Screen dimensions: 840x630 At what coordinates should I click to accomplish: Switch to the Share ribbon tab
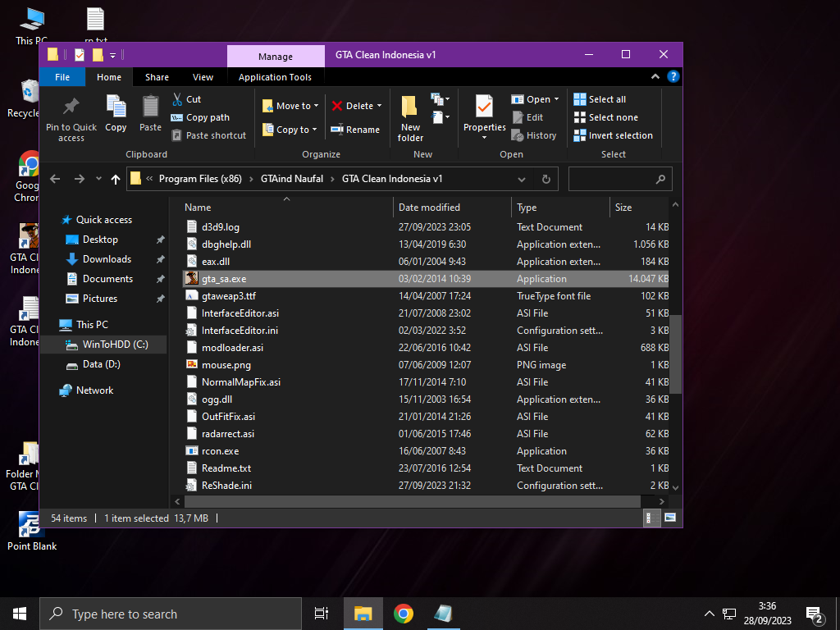coord(157,77)
